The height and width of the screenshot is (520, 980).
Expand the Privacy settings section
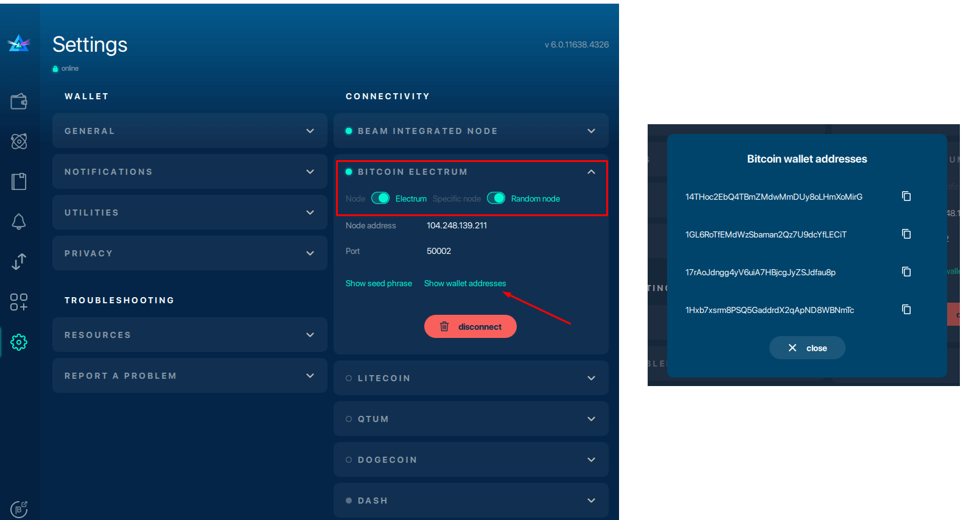pos(189,253)
